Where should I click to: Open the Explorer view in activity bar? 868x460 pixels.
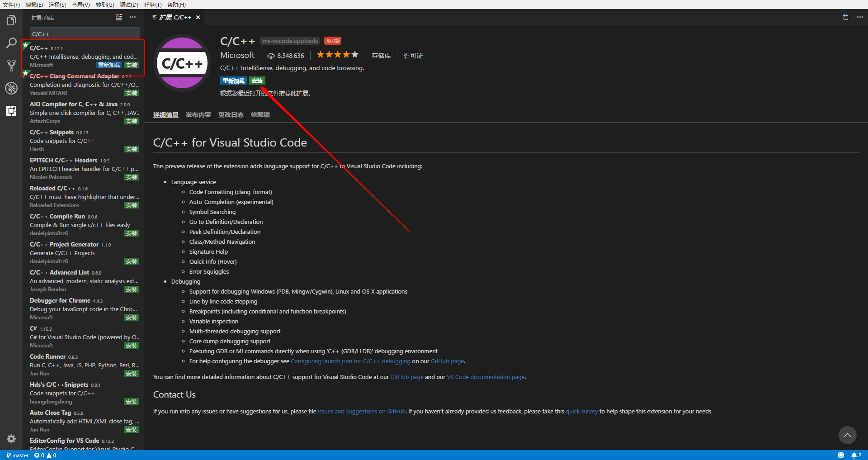point(11,20)
